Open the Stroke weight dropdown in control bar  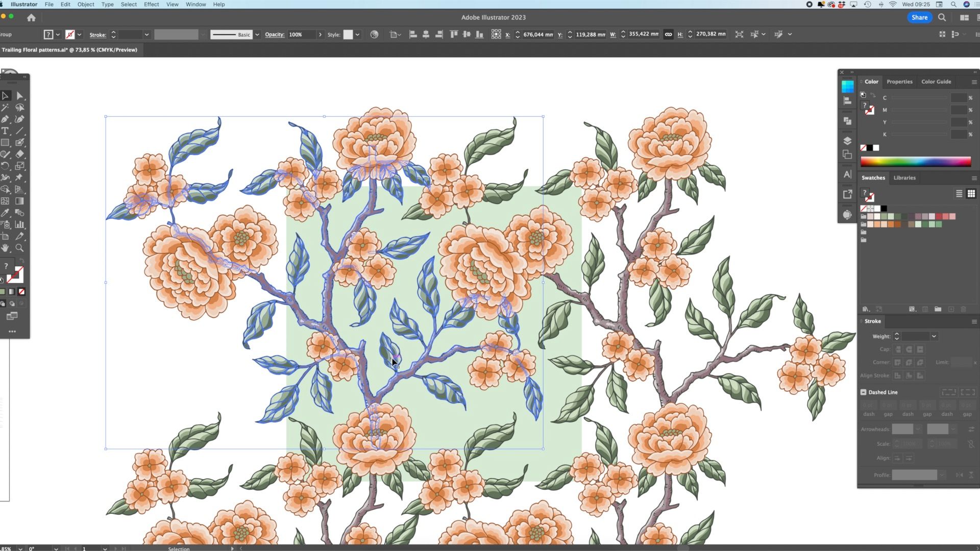click(x=146, y=35)
